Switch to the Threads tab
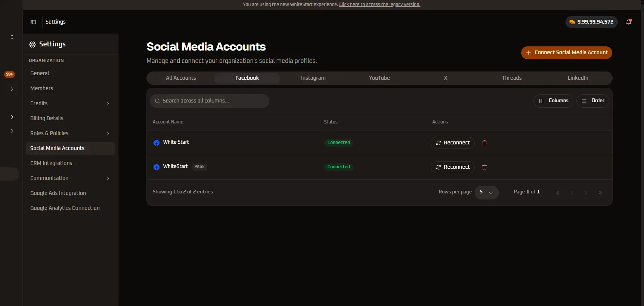Image resolution: width=644 pixels, height=306 pixels. (511, 78)
